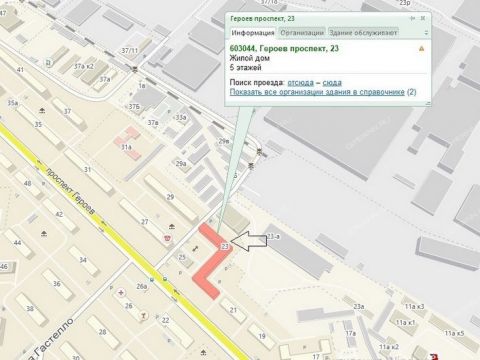Select the Информация tab

(253, 32)
